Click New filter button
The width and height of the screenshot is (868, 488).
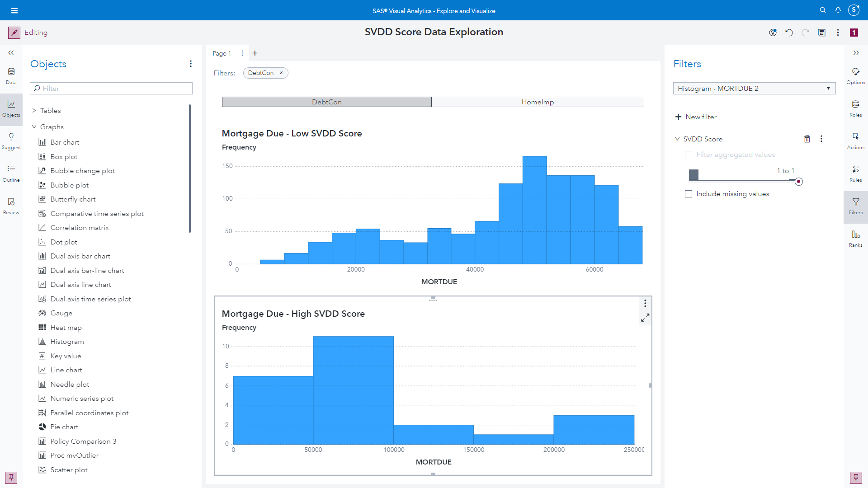click(x=696, y=117)
